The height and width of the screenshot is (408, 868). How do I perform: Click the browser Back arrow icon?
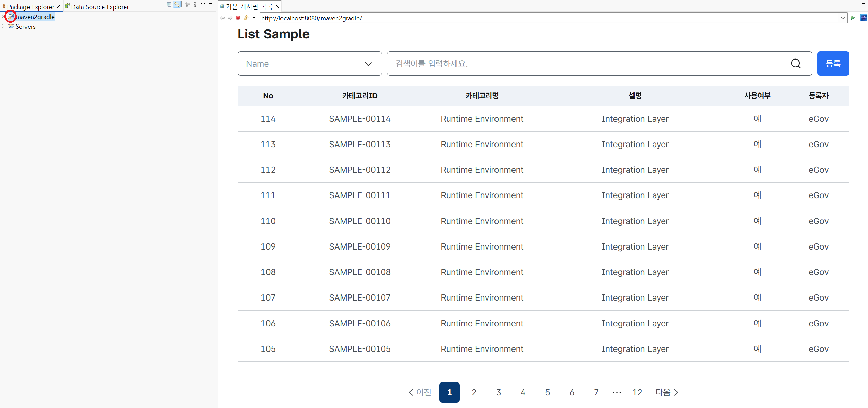[x=222, y=18]
